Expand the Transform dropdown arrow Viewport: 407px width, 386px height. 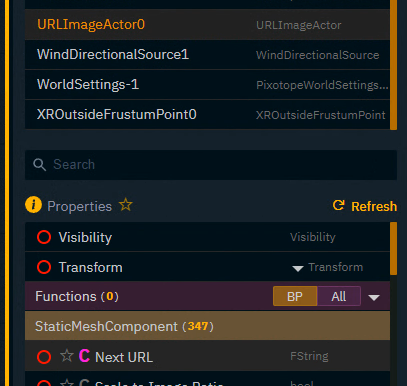pyautogui.click(x=298, y=268)
